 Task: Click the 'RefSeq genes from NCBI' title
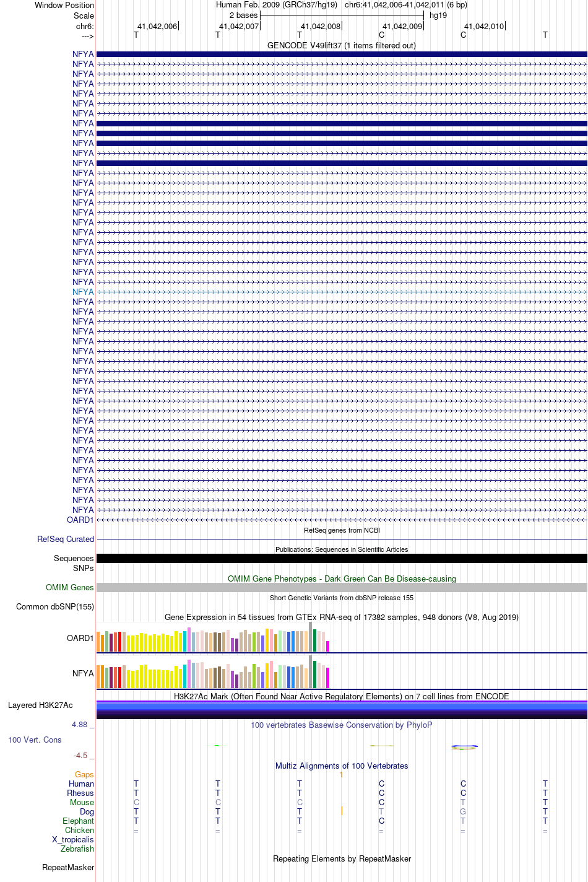click(x=342, y=530)
